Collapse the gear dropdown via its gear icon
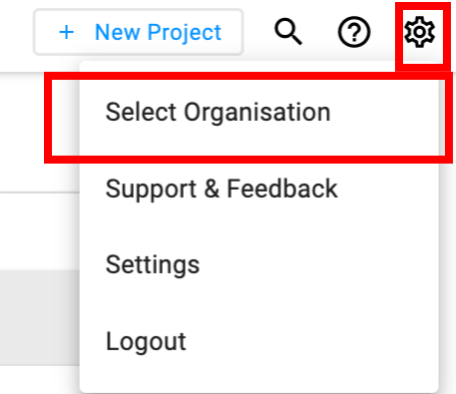Viewport: 456px width, 394px height. tap(419, 32)
